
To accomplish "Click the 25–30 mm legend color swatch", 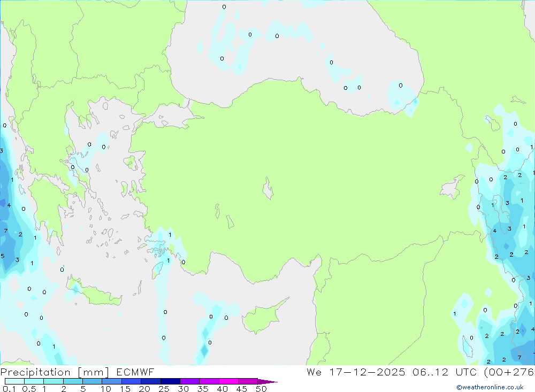I will pyautogui.click(x=170, y=381).
